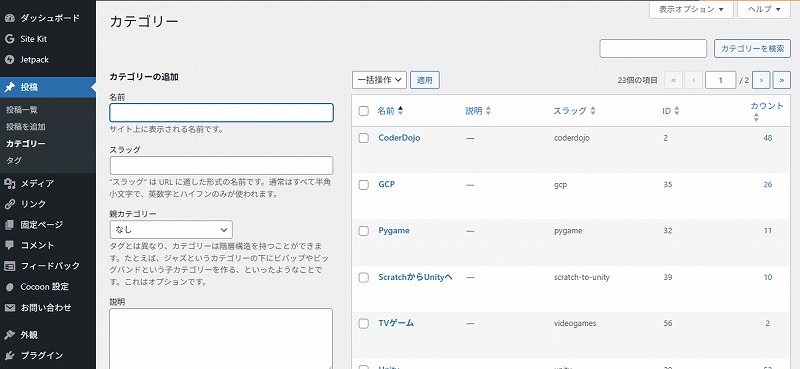Click the GCP count 26 link

[x=767, y=184]
